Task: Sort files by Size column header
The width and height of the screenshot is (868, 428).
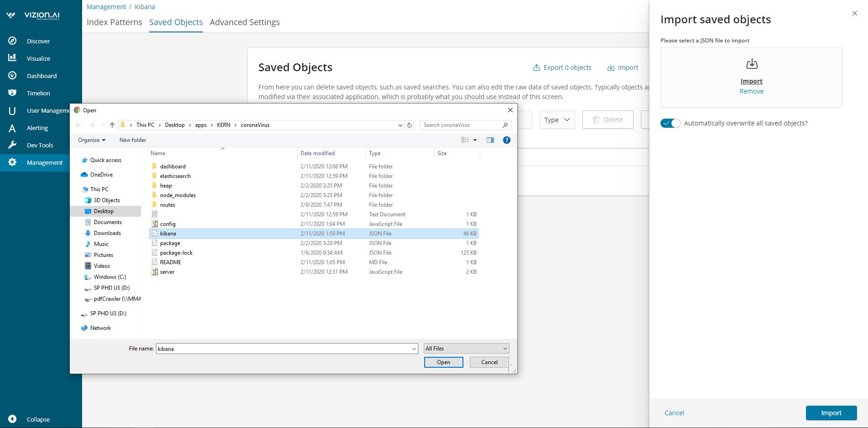Action: [x=442, y=153]
